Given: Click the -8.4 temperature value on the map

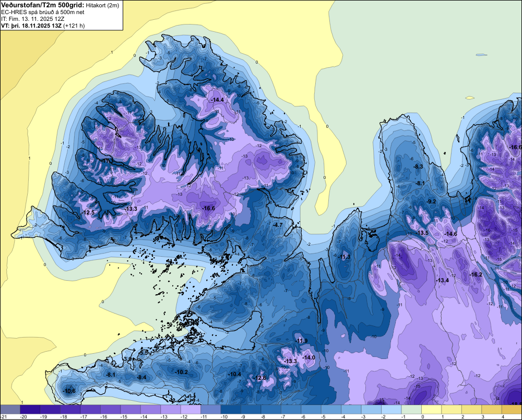Looking at the screenshot, I should 142,377.
